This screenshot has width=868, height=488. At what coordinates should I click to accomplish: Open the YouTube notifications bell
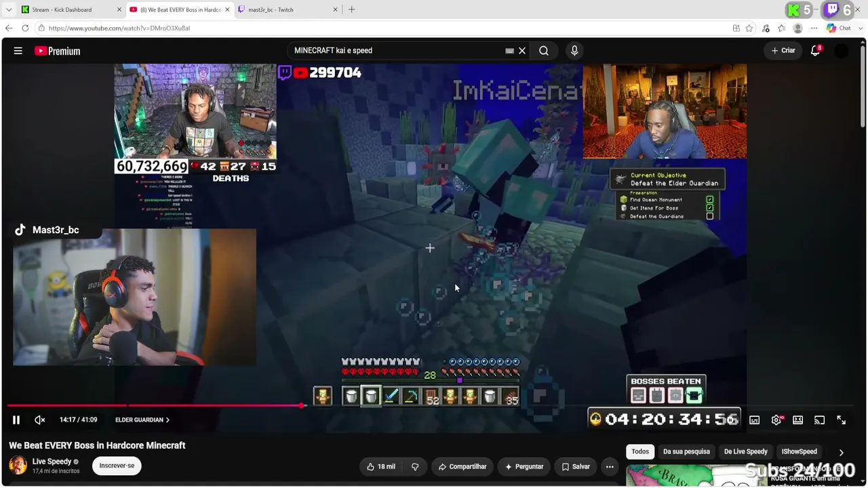[816, 50]
